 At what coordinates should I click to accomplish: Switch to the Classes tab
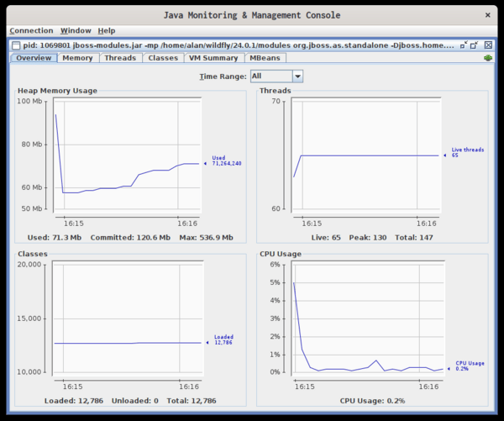click(162, 58)
